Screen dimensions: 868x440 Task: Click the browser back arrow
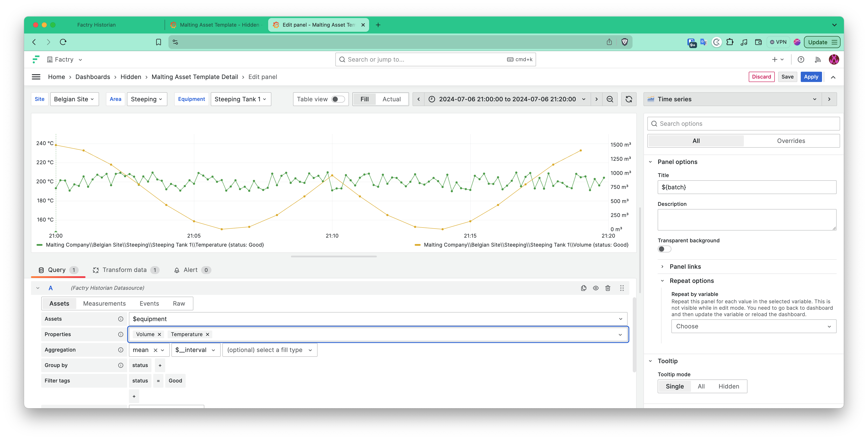point(34,42)
